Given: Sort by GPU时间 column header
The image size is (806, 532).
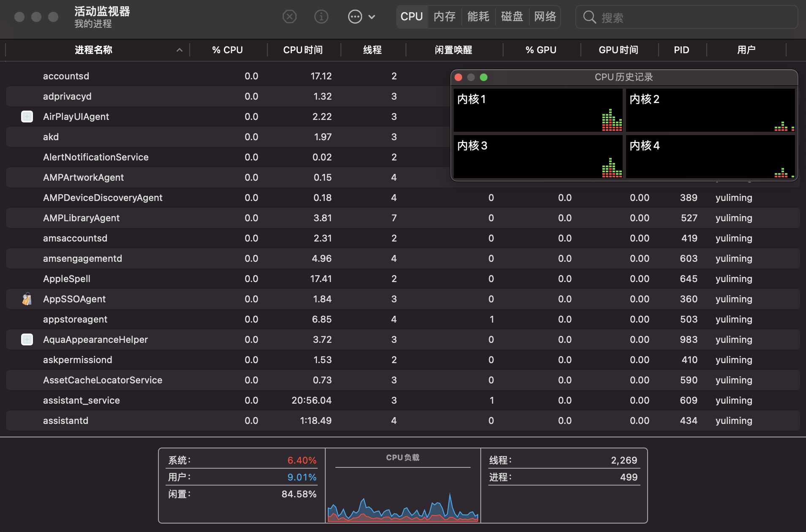Looking at the screenshot, I should click(x=618, y=50).
